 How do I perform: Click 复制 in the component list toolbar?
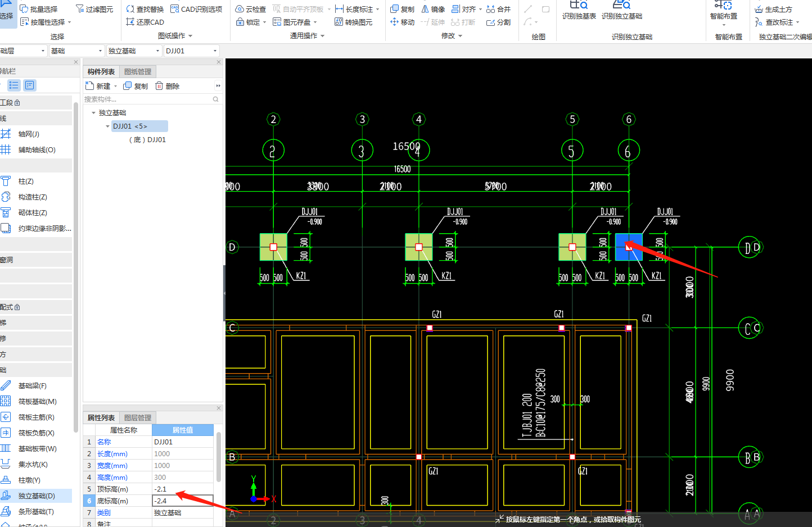tap(136, 86)
